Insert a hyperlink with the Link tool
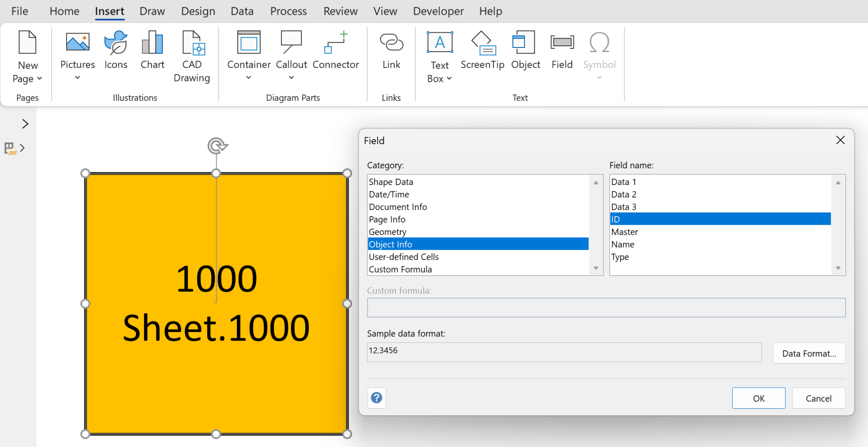 pyautogui.click(x=391, y=51)
